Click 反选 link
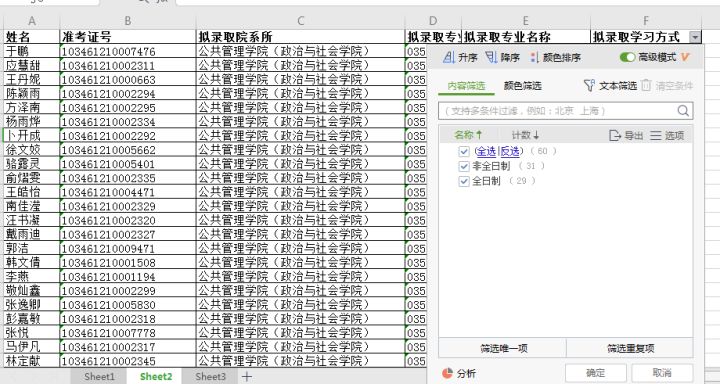Screen dimensions: 720x384 click(x=509, y=151)
